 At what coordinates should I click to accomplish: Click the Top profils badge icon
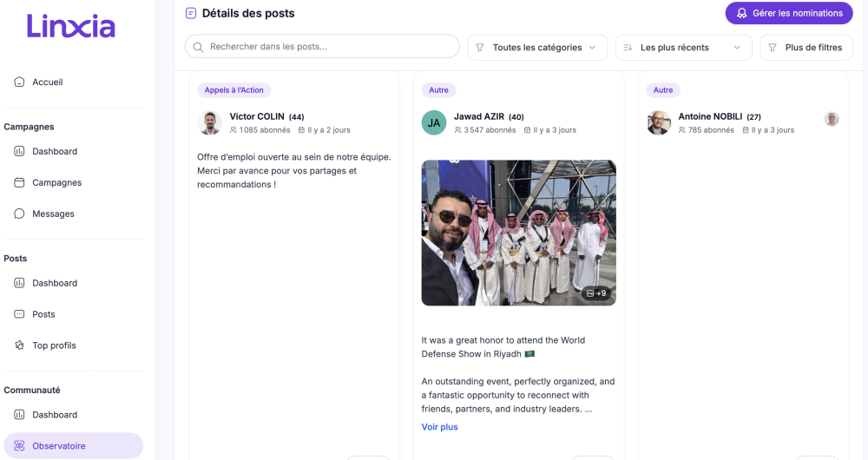(x=19, y=345)
